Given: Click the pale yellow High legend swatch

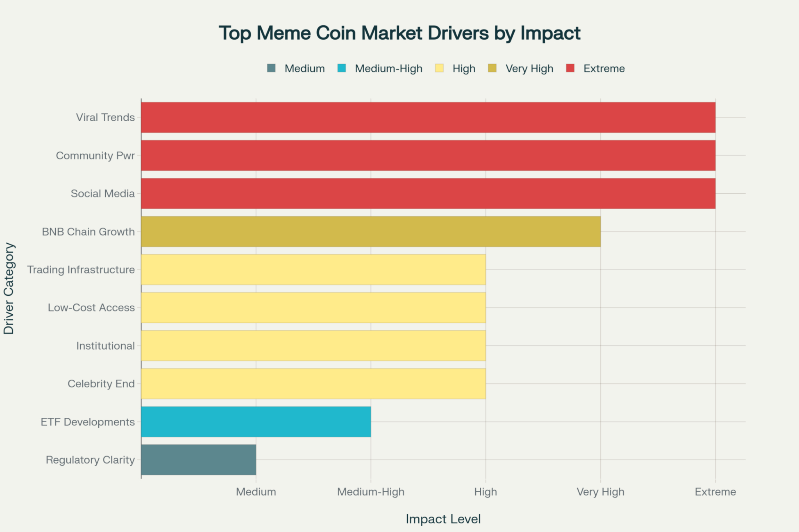Looking at the screenshot, I should tap(439, 68).
